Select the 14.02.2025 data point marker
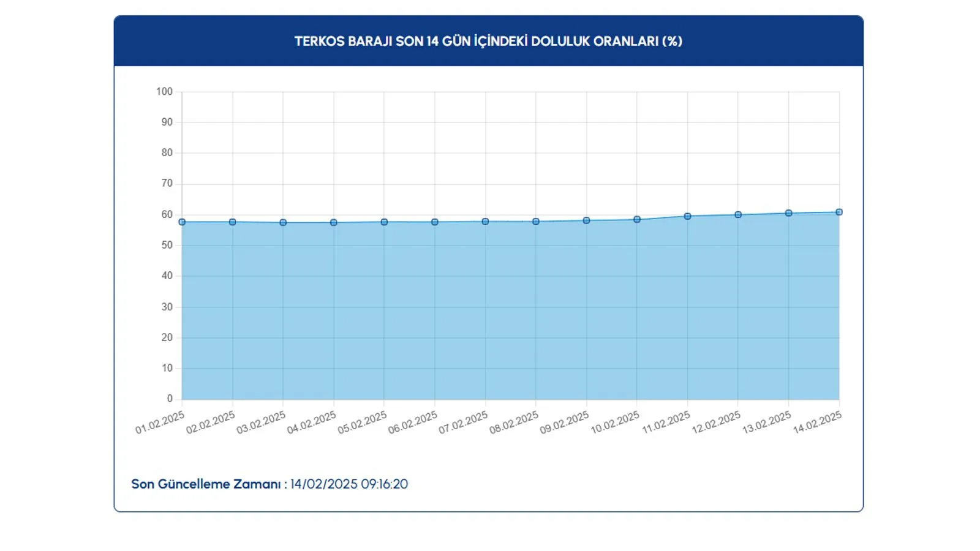 (x=839, y=212)
